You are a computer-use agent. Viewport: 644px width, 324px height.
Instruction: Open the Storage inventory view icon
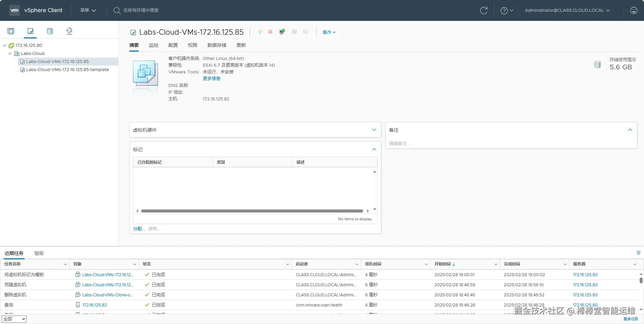(50, 31)
